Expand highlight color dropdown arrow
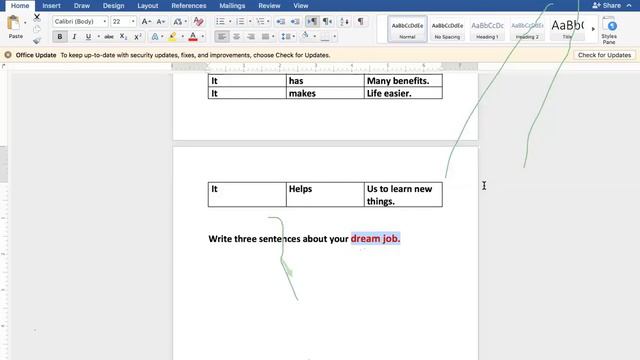 tap(182, 37)
